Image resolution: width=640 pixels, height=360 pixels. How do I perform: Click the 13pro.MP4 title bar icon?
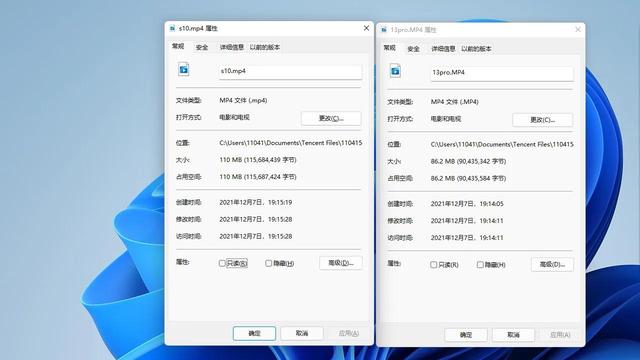pos(384,30)
